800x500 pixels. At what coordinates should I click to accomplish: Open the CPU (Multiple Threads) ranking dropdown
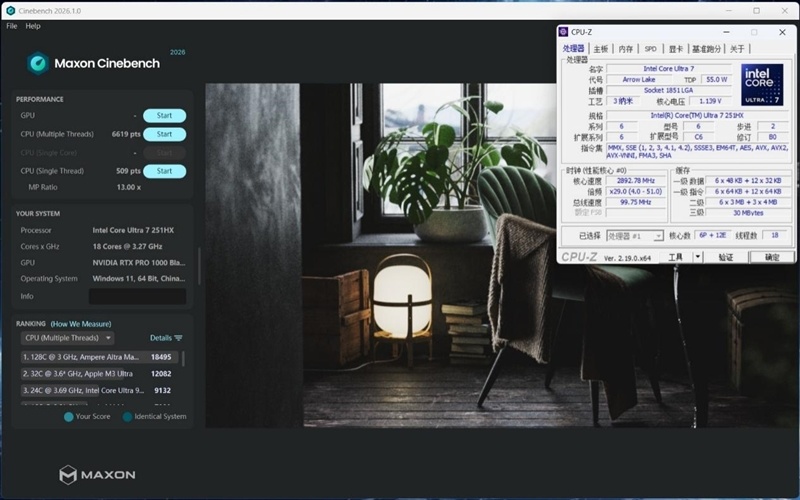click(67, 338)
